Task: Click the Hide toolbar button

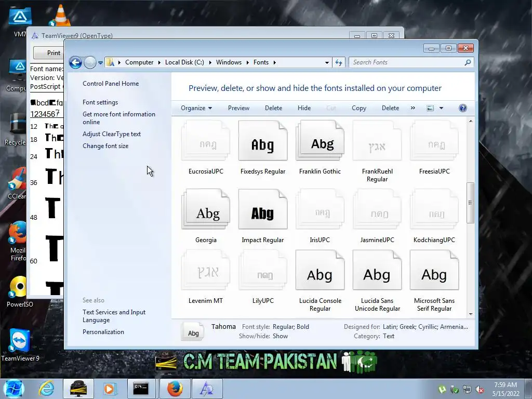Action: (304, 108)
